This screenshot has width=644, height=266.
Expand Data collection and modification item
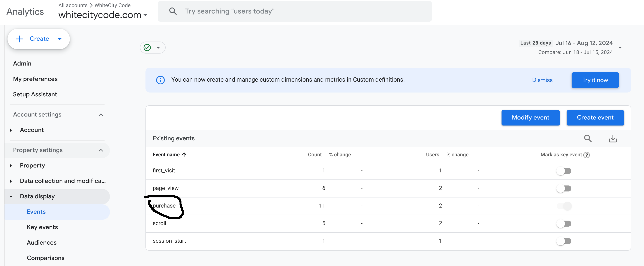tap(11, 181)
